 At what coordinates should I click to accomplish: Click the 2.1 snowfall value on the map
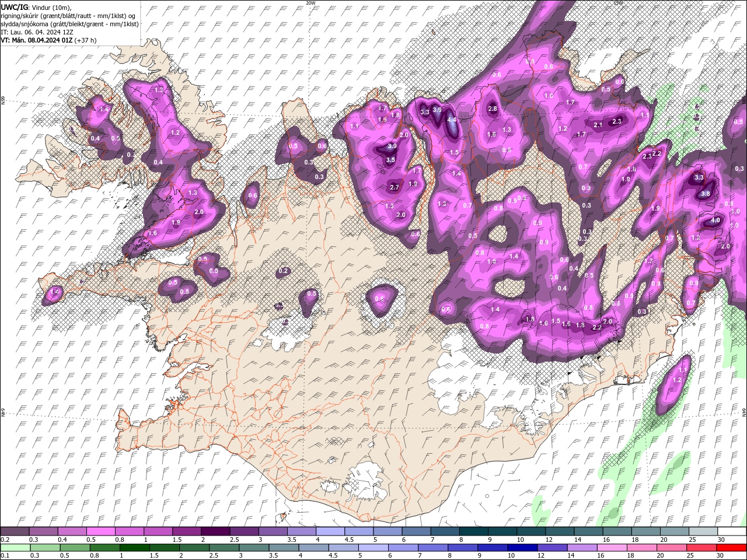click(598, 125)
